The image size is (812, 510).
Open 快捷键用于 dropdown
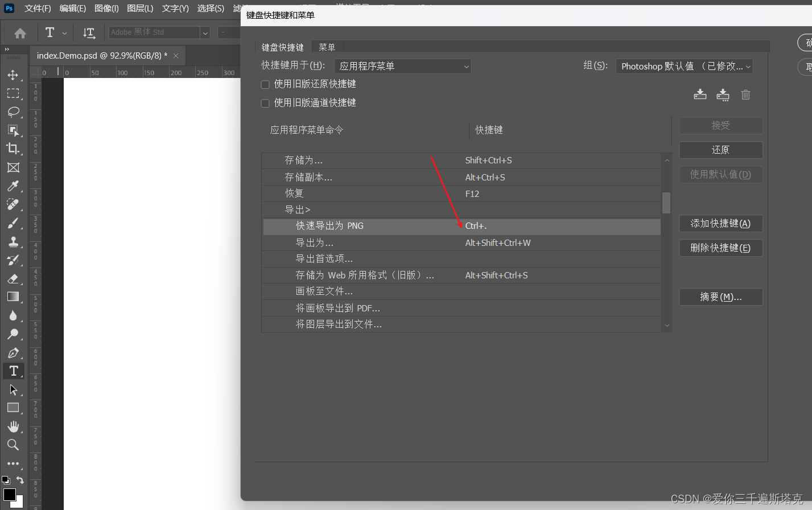[403, 66]
